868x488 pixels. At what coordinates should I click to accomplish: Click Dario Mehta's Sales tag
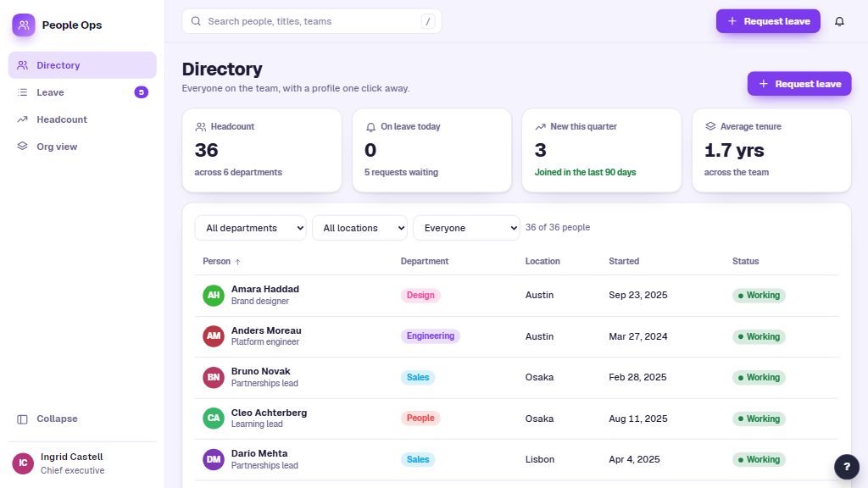(x=418, y=459)
